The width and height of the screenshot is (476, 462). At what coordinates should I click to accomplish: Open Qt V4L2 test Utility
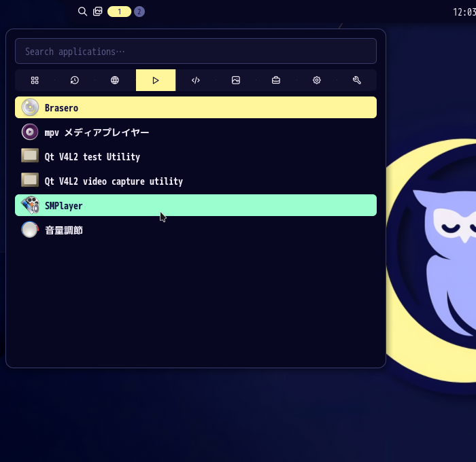click(x=196, y=156)
